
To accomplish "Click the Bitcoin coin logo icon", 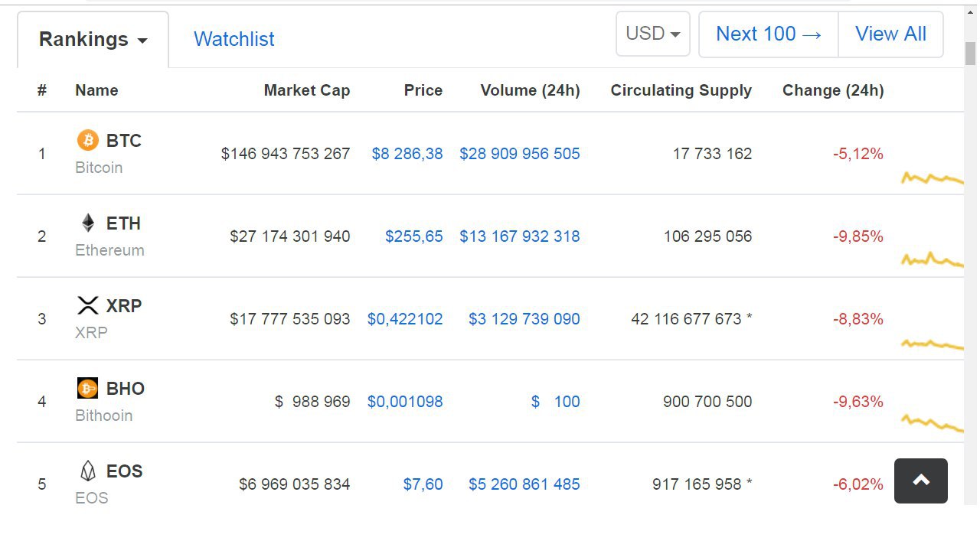I will click(x=88, y=140).
